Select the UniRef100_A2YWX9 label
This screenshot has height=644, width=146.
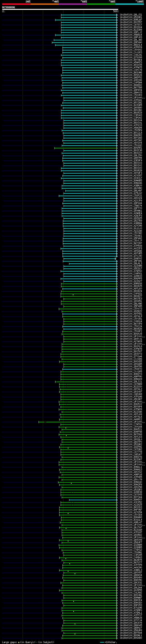pyautogui.click(x=131, y=342)
